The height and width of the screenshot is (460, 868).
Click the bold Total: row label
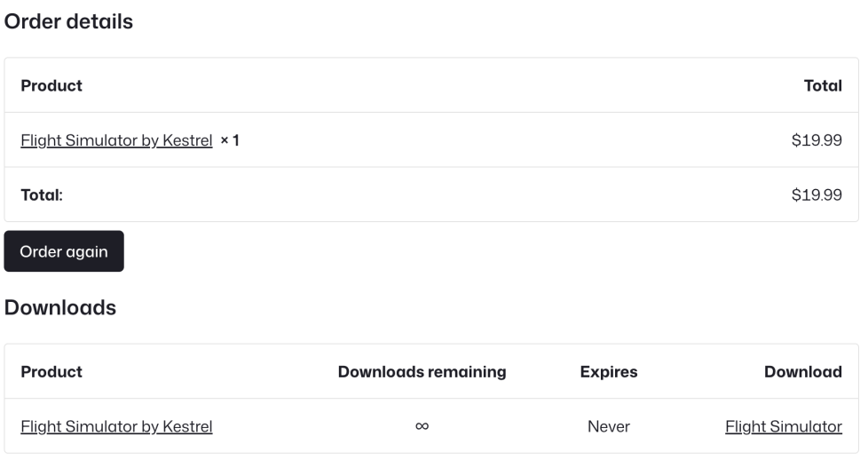(x=42, y=194)
